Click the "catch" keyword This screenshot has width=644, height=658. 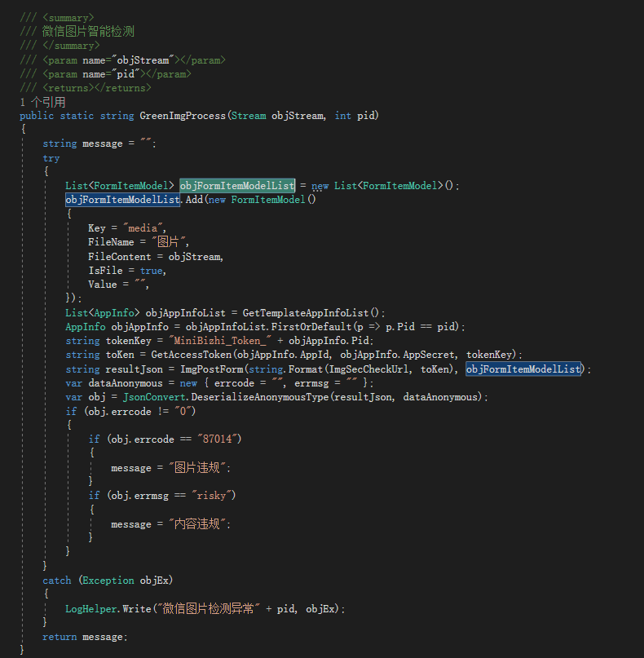(56, 581)
